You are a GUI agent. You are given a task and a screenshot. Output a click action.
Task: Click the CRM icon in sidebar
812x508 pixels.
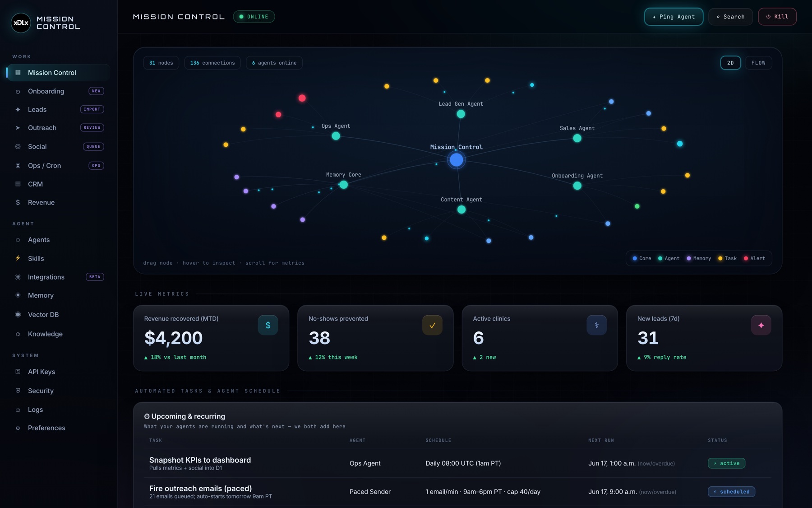(x=18, y=184)
